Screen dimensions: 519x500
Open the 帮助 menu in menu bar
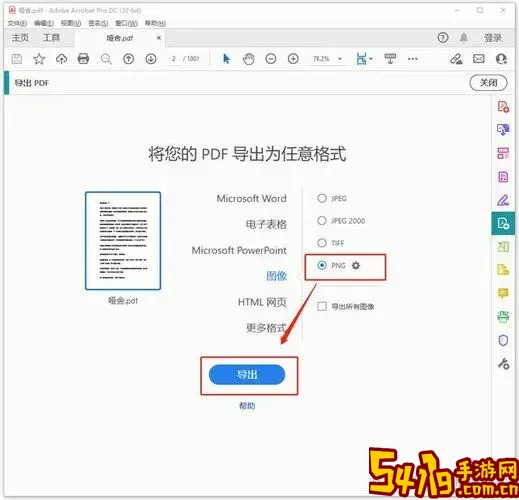[x=155, y=23]
